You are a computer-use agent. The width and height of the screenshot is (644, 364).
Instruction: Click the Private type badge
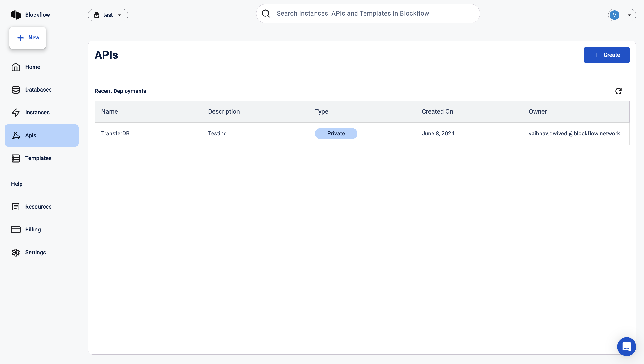coord(336,134)
